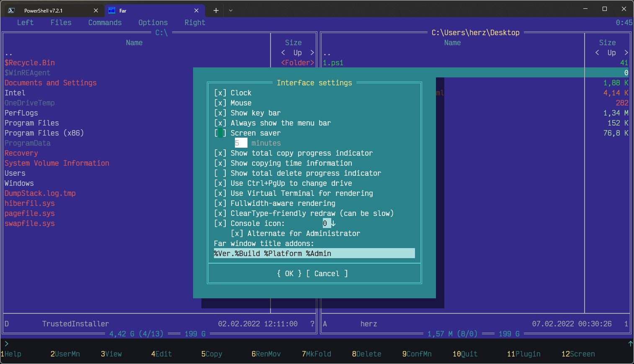Click left arrow in right panel Size column

pyautogui.click(x=597, y=53)
